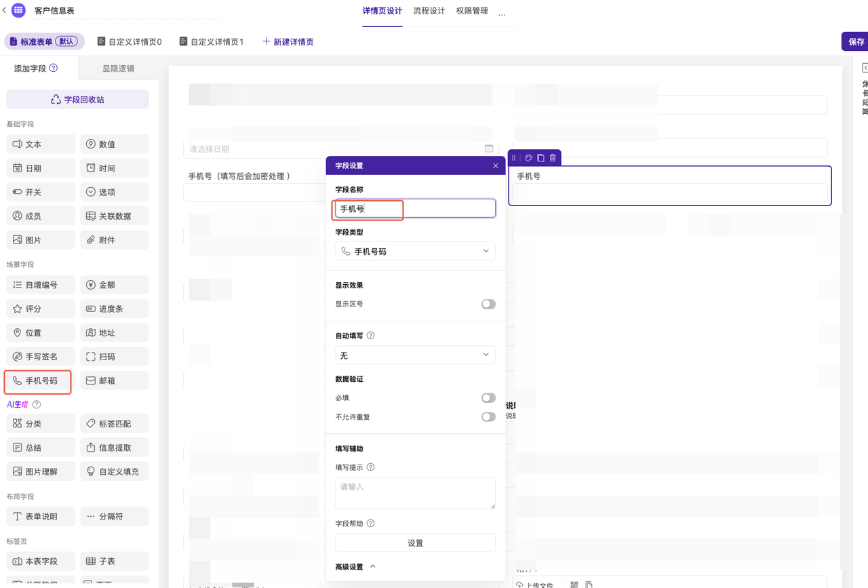Toggle 不允许重复 no-duplicates switch

coord(488,417)
